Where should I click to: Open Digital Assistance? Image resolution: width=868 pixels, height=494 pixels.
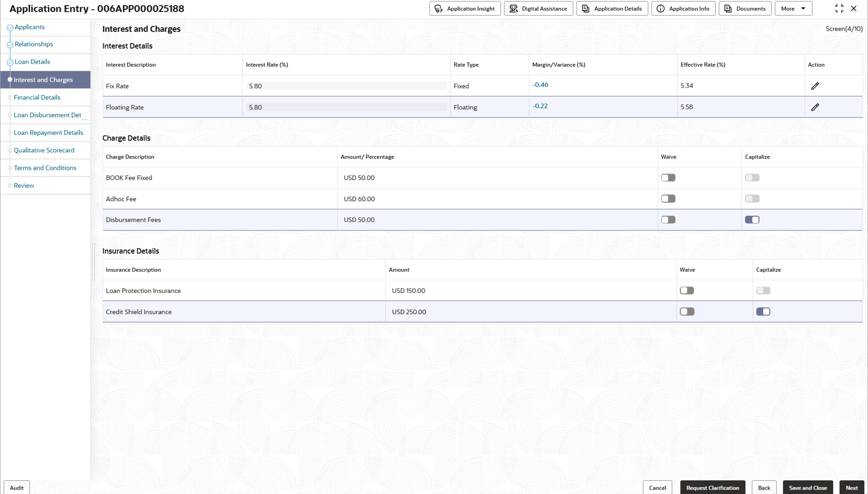coord(538,9)
